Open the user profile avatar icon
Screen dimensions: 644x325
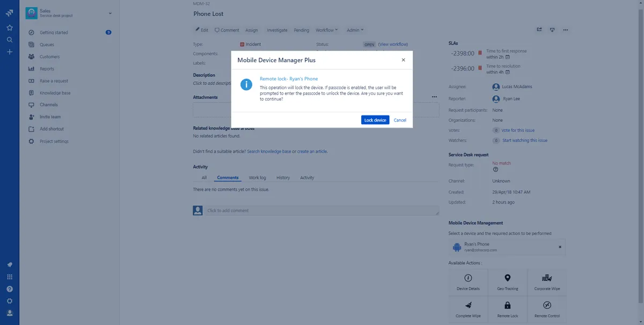click(x=10, y=313)
